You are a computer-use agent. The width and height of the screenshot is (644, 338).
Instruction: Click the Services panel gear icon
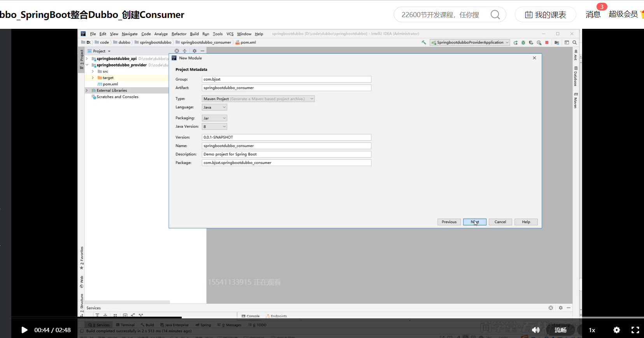(x=561, y=308)
